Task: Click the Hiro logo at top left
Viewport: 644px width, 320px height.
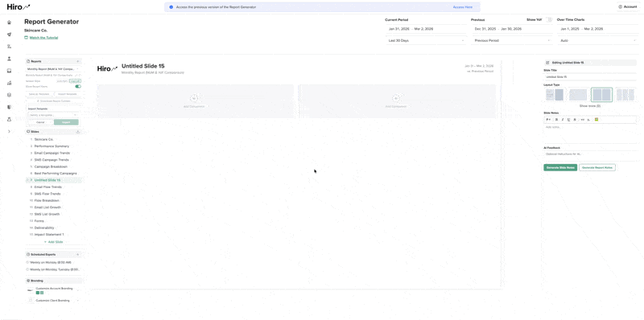Action: (18, 6)
